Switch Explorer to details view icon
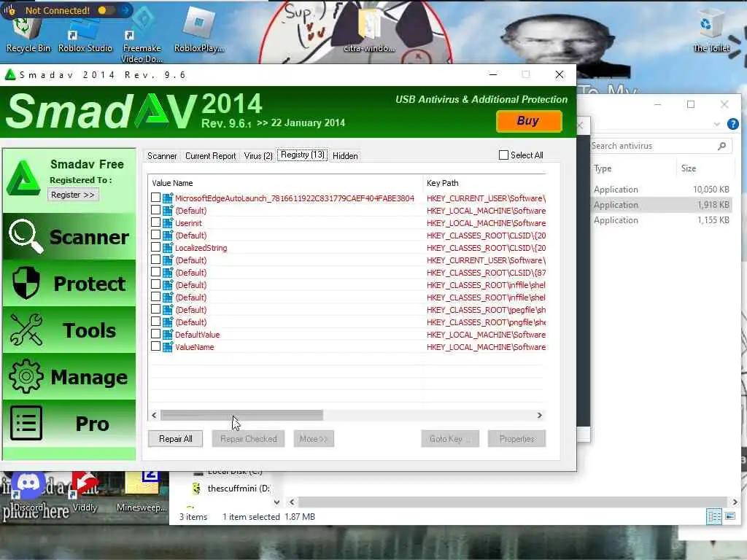Image resolution: width=747 pixels, height=560 pixels. [x=713, y=516]
